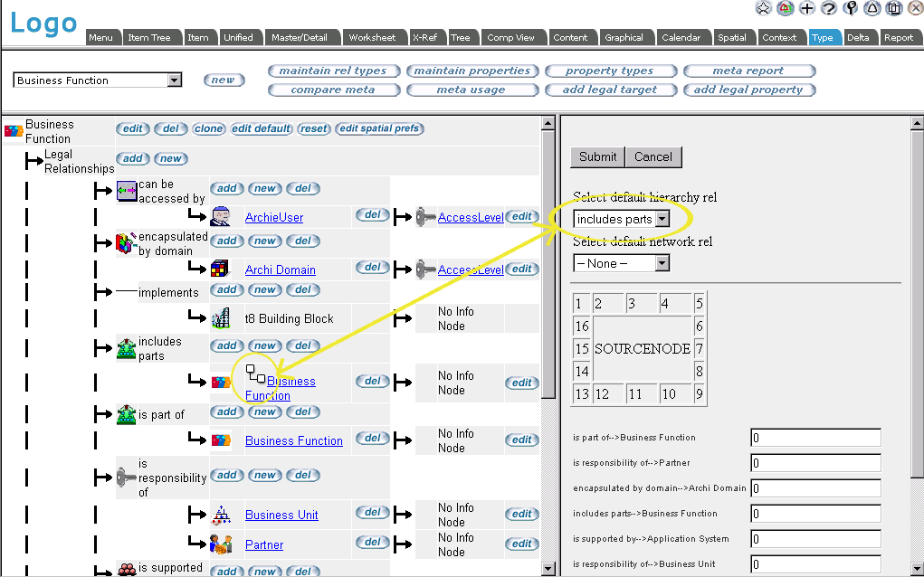Expand the default hierarchy rel dropdown
Screen dimensions: 924x577
[x=662, y=219]
